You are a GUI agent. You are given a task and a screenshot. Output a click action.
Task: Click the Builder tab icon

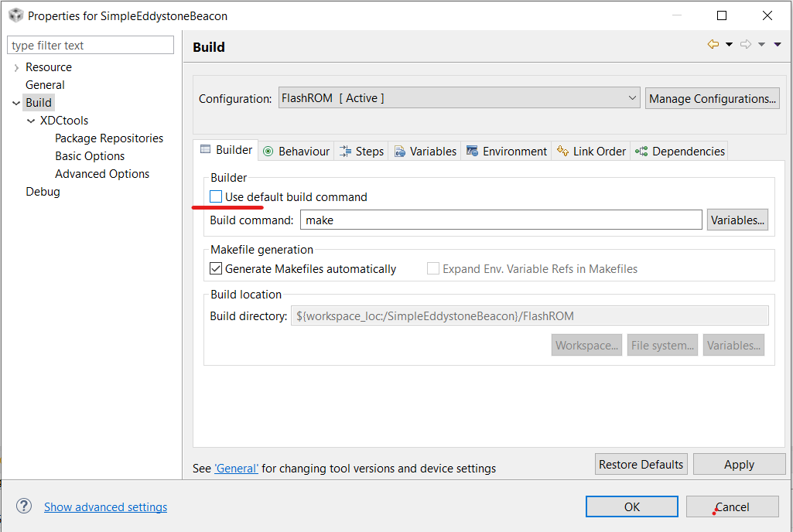[x=205, y=149]
